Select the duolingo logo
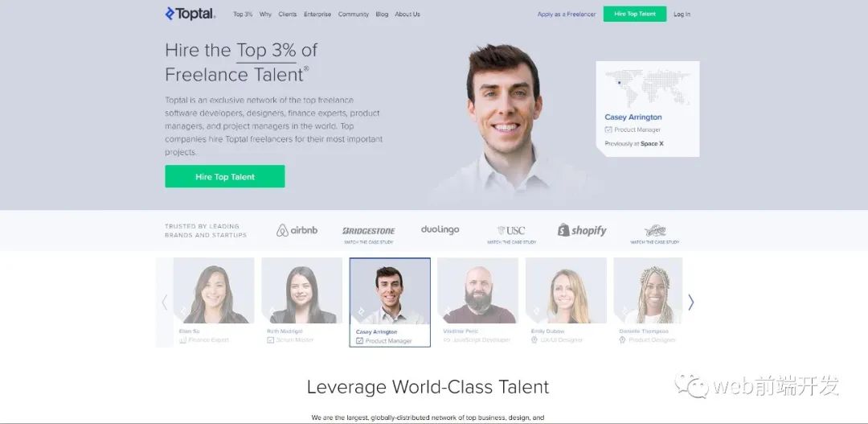 point(440,229)
